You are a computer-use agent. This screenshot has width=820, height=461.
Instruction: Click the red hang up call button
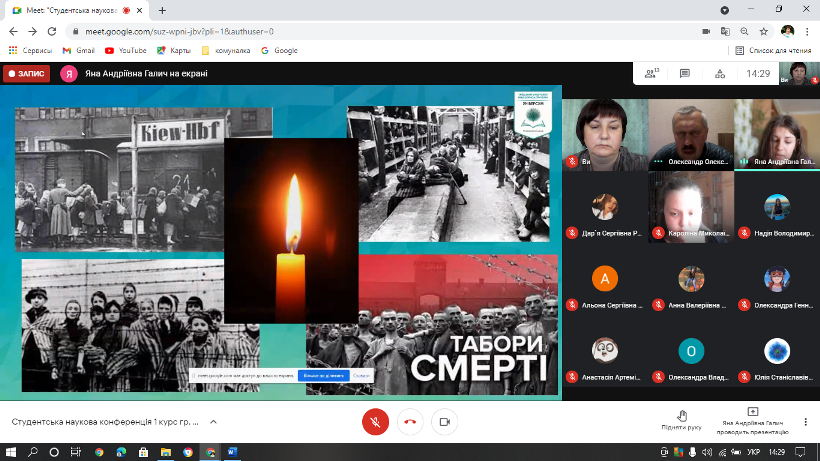pyautogui.click(x=409, y=421)
